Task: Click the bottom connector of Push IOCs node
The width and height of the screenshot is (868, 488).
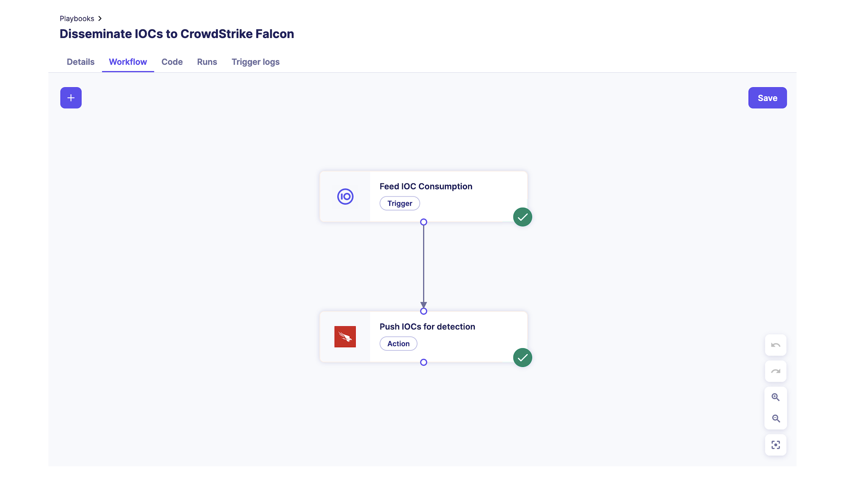Action: tap(424, 362)
